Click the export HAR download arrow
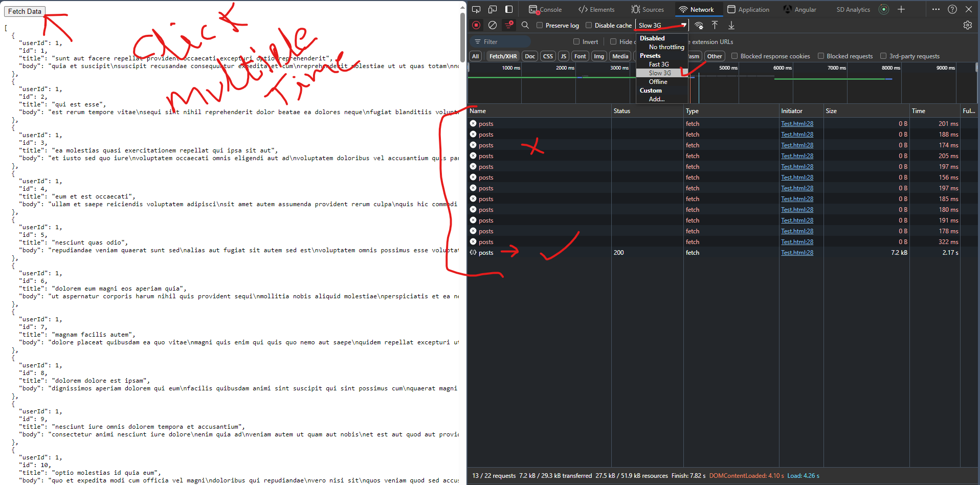 (731, 25)
